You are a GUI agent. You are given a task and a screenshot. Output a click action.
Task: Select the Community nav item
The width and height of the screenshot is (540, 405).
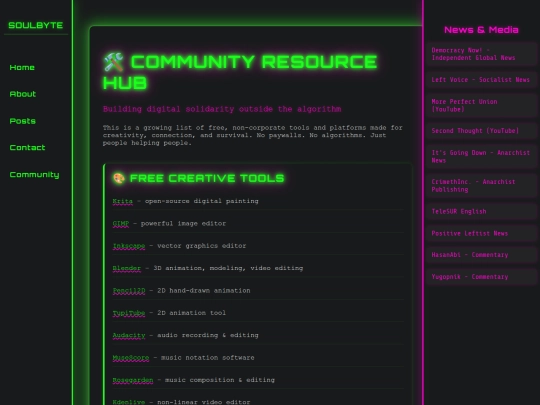(34, 175)
